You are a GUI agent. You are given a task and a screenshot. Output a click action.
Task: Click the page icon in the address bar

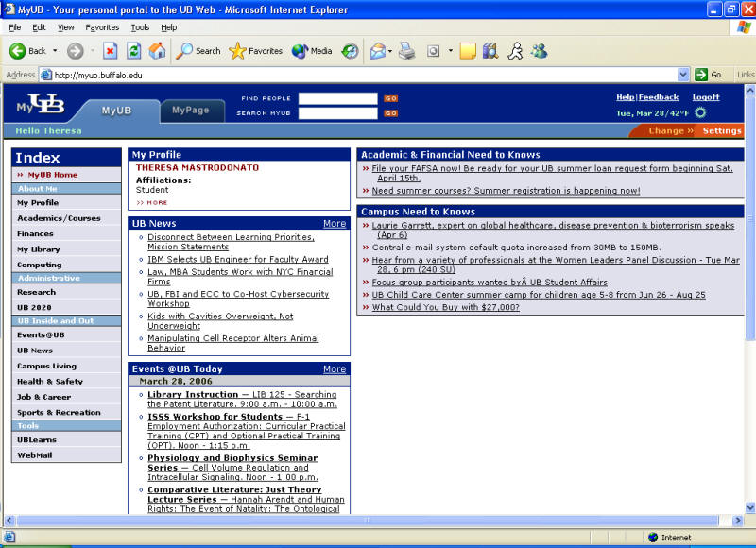pos(46,75)
